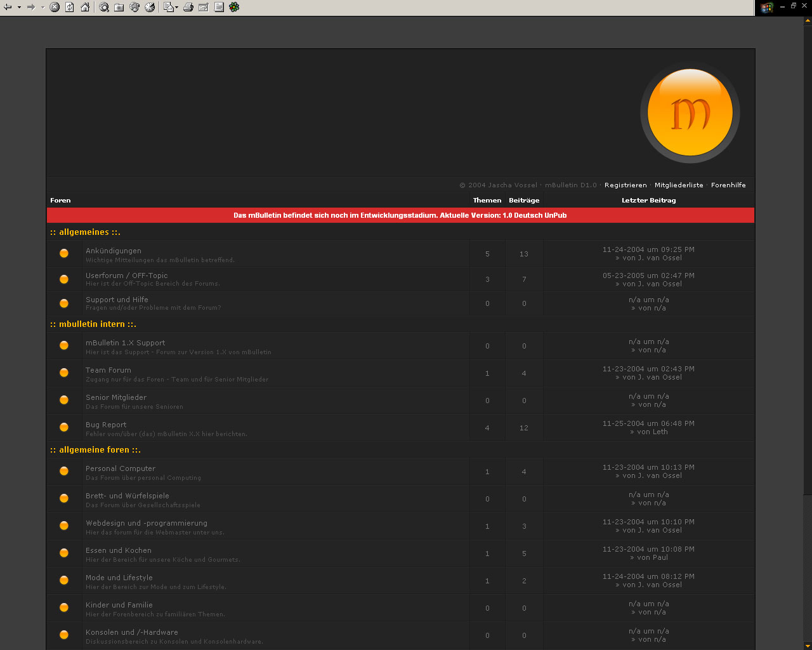Image resolution: width=812 pixels, height=650 pixels.
Task: Click the Stop loading toolbar icon
Action: point(55,7)
